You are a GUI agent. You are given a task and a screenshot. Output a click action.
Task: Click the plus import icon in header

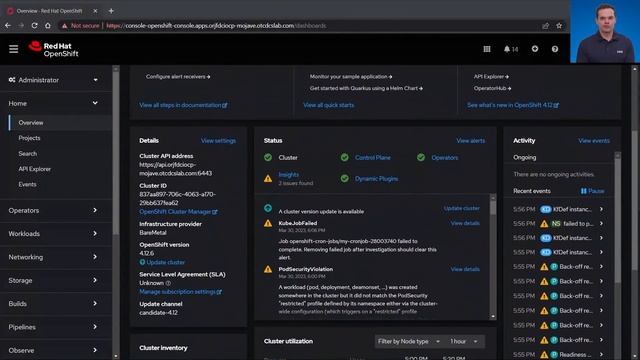coord(535,49)
